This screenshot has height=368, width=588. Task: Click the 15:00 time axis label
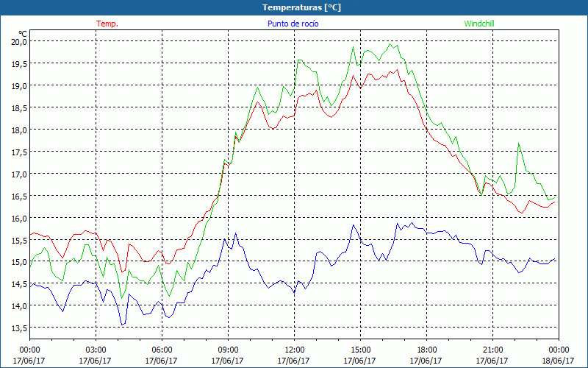tap(360, 350)
